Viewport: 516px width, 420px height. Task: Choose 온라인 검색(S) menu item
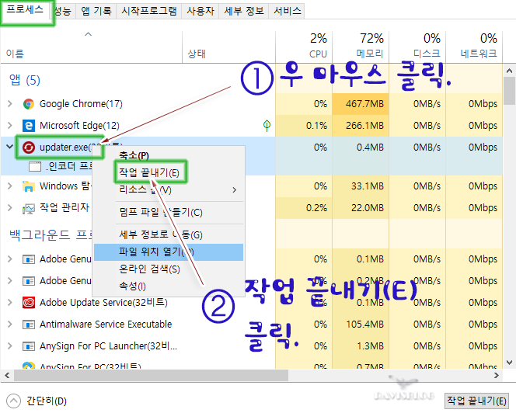coord(169,269)
